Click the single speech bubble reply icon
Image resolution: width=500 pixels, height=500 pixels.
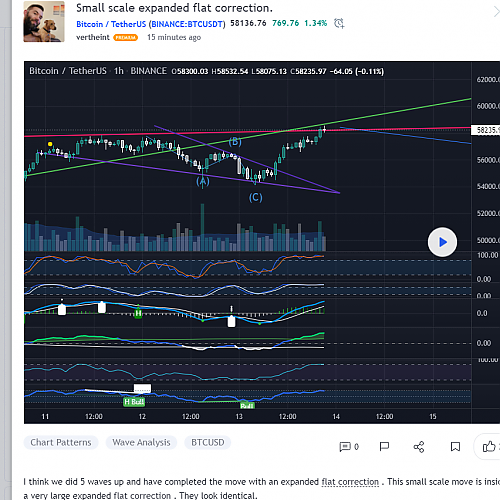click(384, 446)
